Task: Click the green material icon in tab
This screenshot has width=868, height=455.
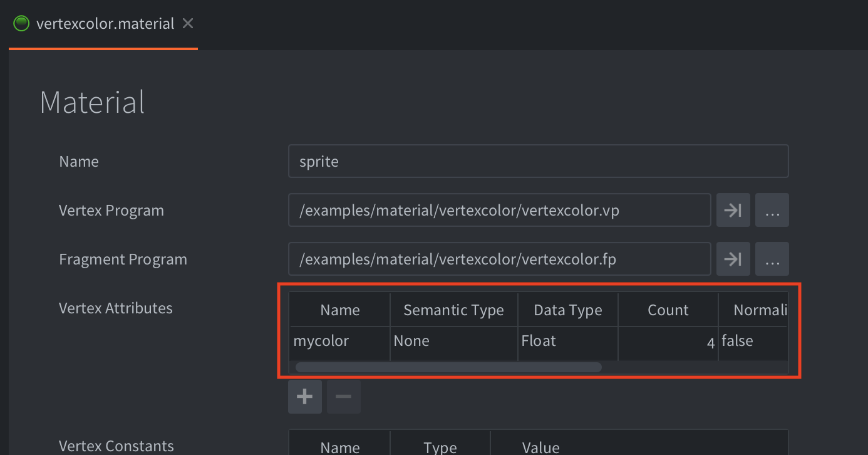Action: 21,24
